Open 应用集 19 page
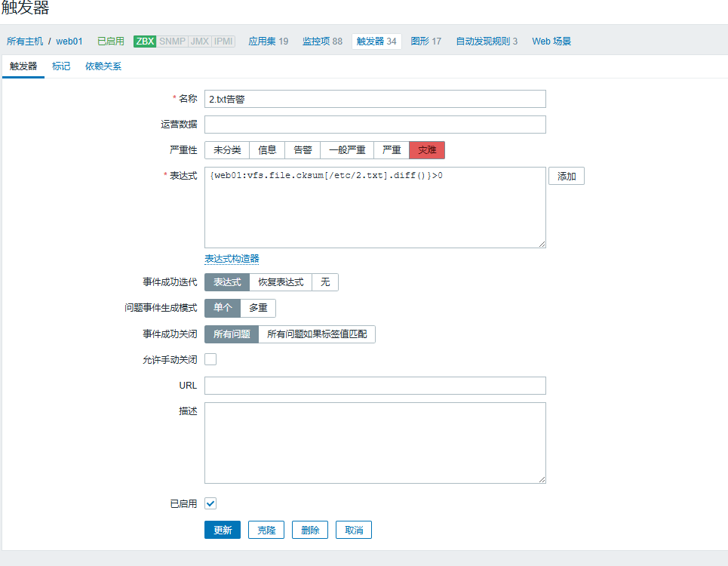 (269, 42)
